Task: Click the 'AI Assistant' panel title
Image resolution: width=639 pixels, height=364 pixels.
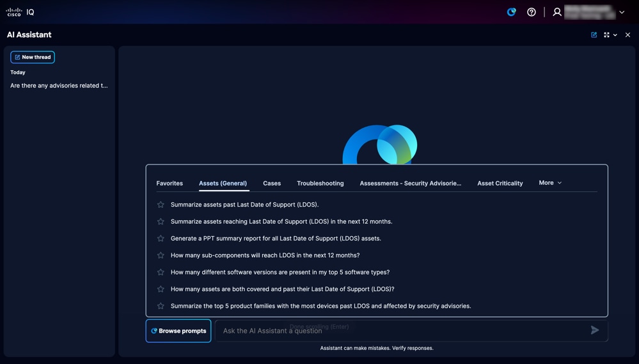Action: tap(29, 35)
